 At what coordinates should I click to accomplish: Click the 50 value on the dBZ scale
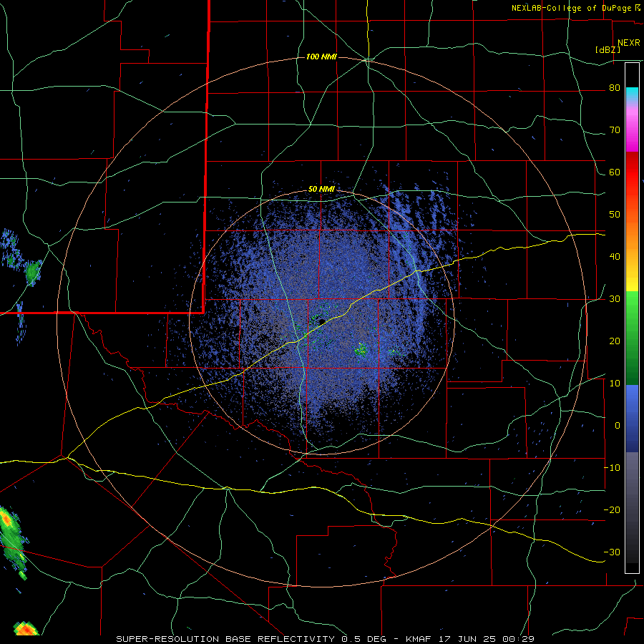(x=615, y=215)
